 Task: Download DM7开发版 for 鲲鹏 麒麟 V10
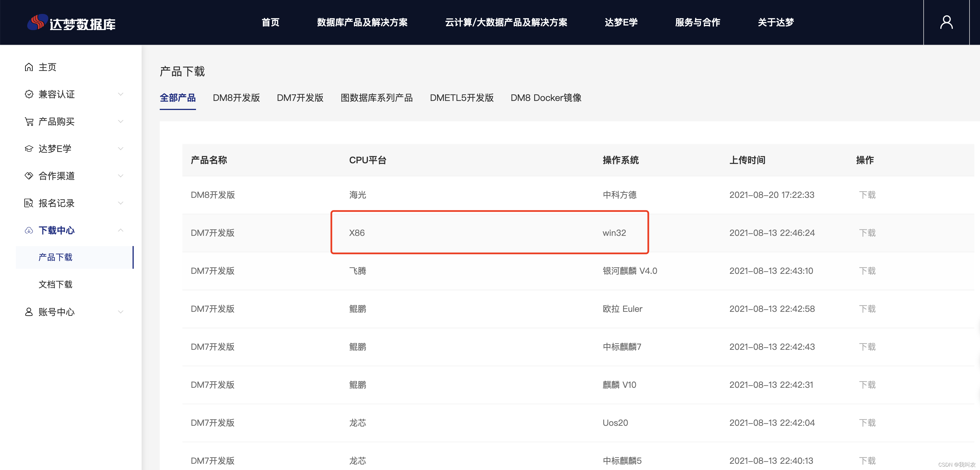click(867, 385)
